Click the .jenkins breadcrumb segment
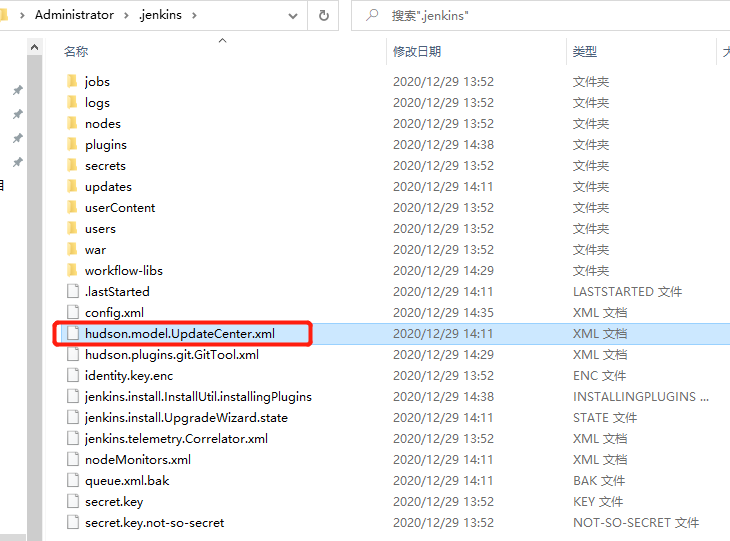 (160, 15)
